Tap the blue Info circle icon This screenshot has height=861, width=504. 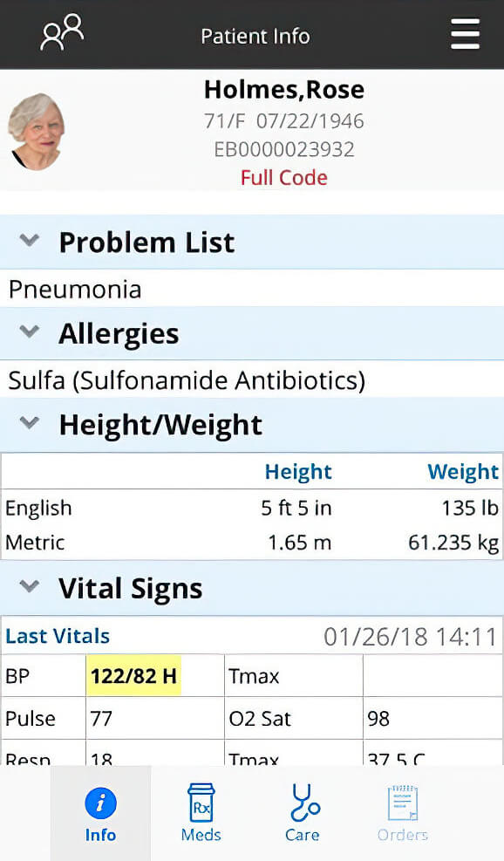click(100, 803)
